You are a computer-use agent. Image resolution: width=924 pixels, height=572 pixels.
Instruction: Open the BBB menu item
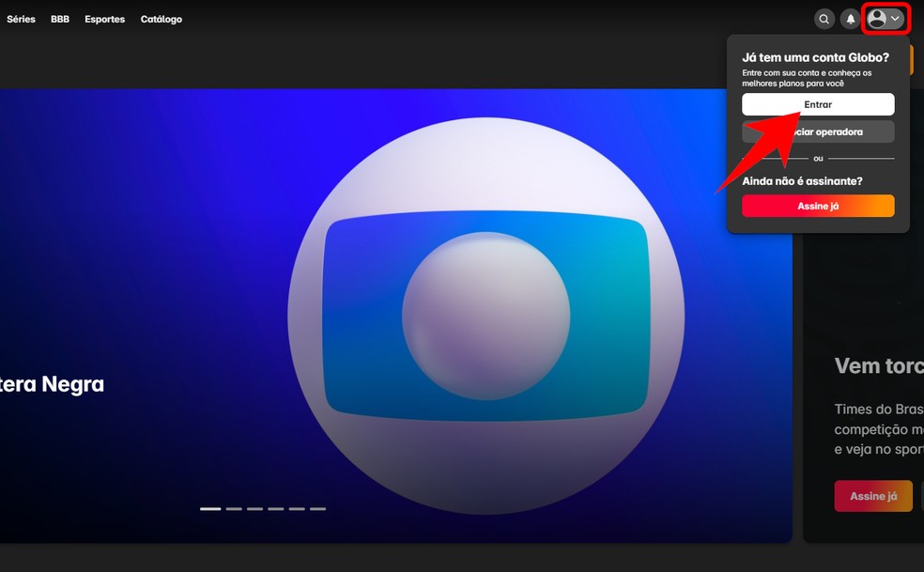(60, 19)
